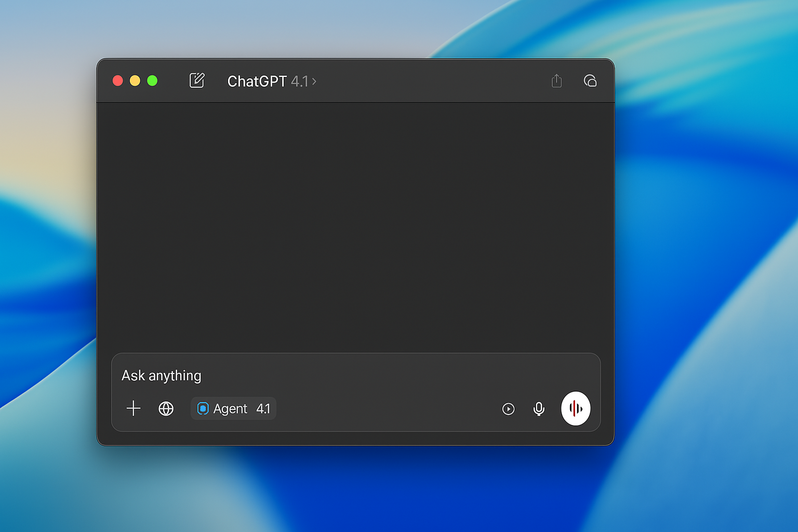Click the Ask anything message field
Viewport: 798px width, 532px height.
point(356,375)
